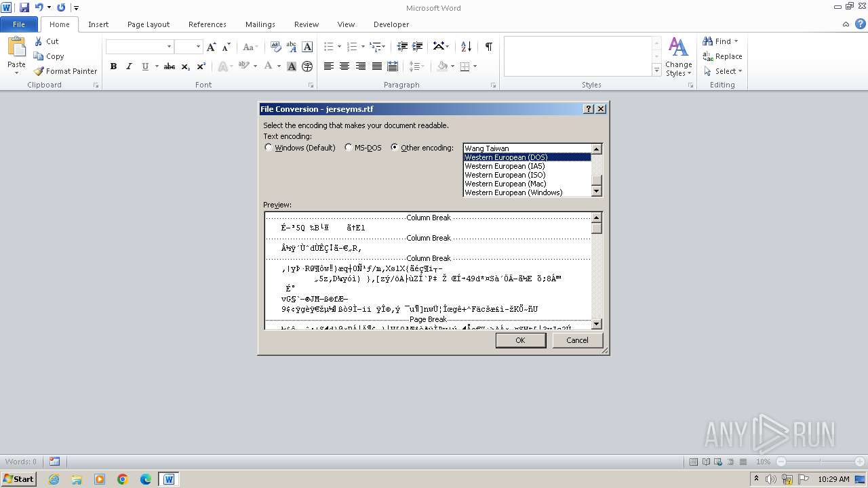The width and height of the screenshot is (868, 488).
Task: Click the Numbering list button
Action: pos(352,47)
